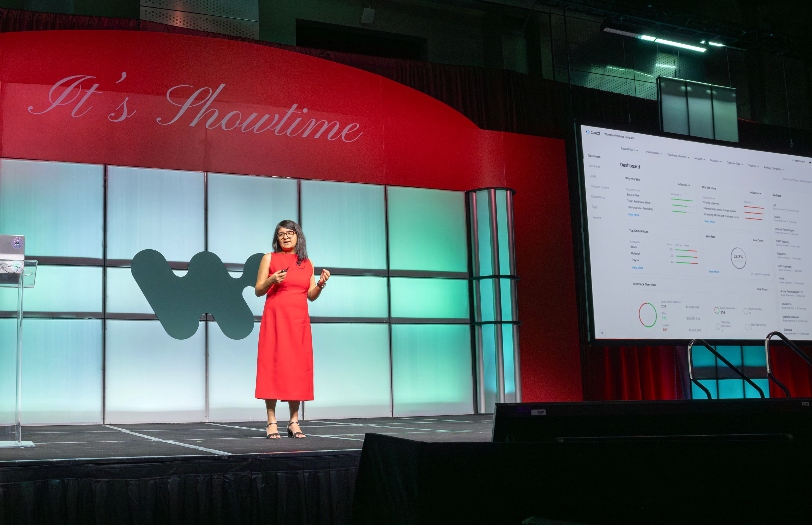Screen dimensions: 812x525
Task: Click the CRM Not Integrated warning icon
Action: 752,274
